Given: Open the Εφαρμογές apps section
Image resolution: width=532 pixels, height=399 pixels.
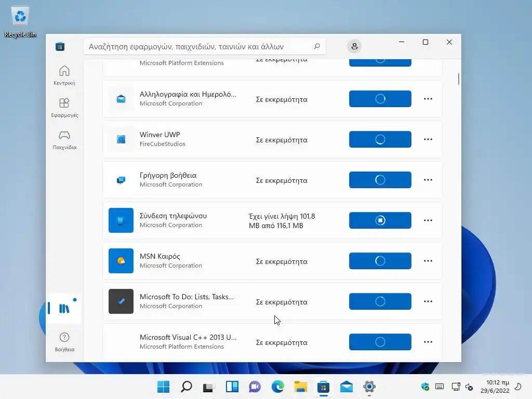Looking at the screenshot, I should (64, 108).
